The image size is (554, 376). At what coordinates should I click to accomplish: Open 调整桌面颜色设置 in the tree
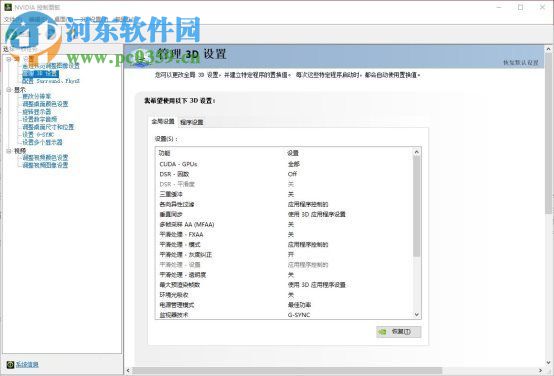click(x=45, y=104)
